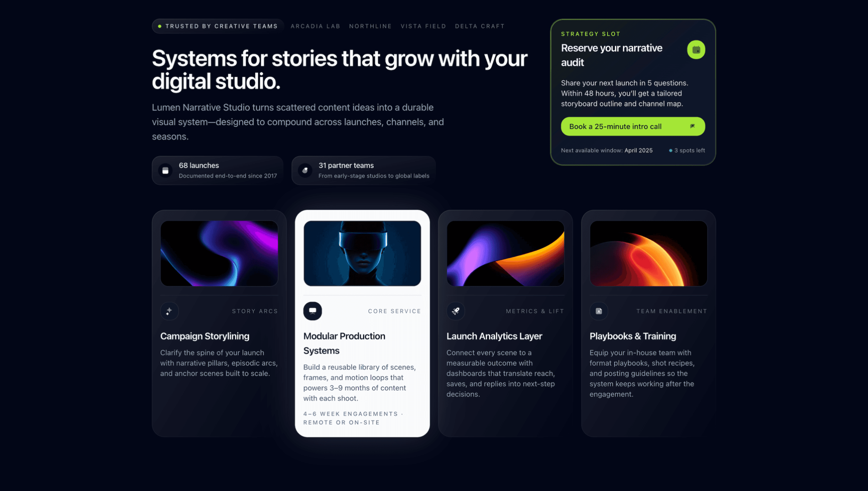Click the Vista Field brand name
The image size is (868, 491).
point(423,26)
